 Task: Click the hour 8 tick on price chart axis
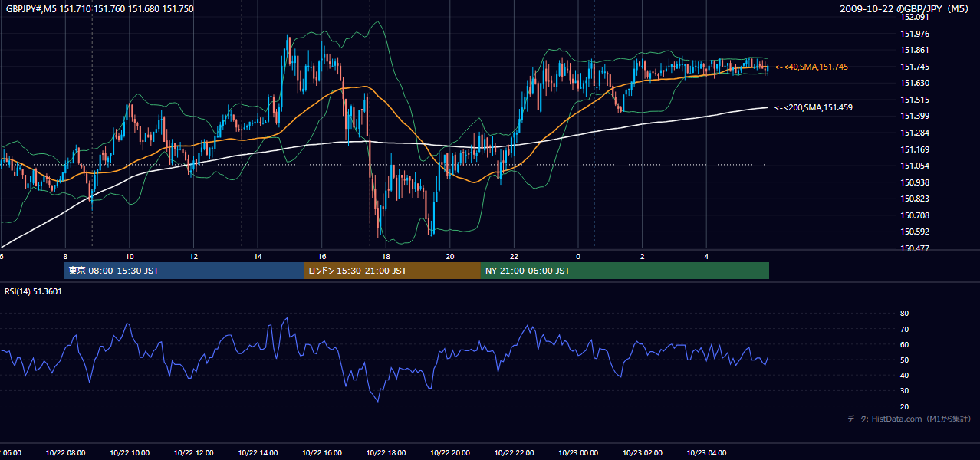[65, 257]
